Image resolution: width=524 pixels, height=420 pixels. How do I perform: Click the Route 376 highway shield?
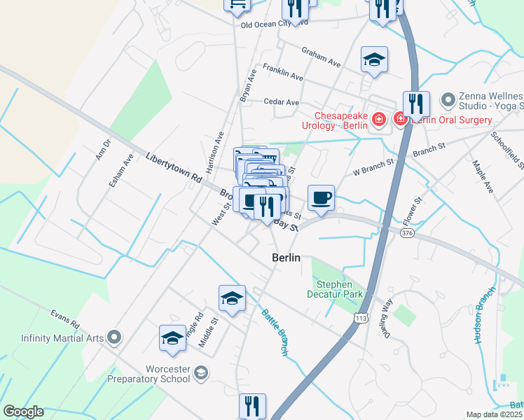coord(407,232)
